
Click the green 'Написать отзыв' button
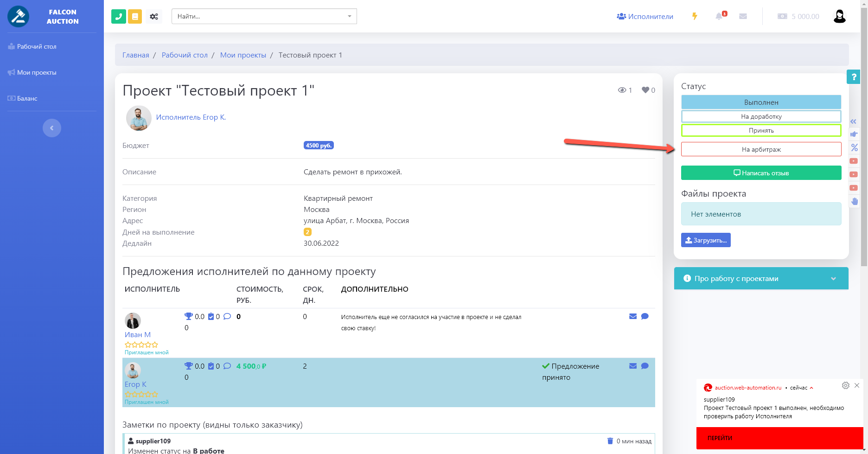pyautogui.click(x=761, y=173)
